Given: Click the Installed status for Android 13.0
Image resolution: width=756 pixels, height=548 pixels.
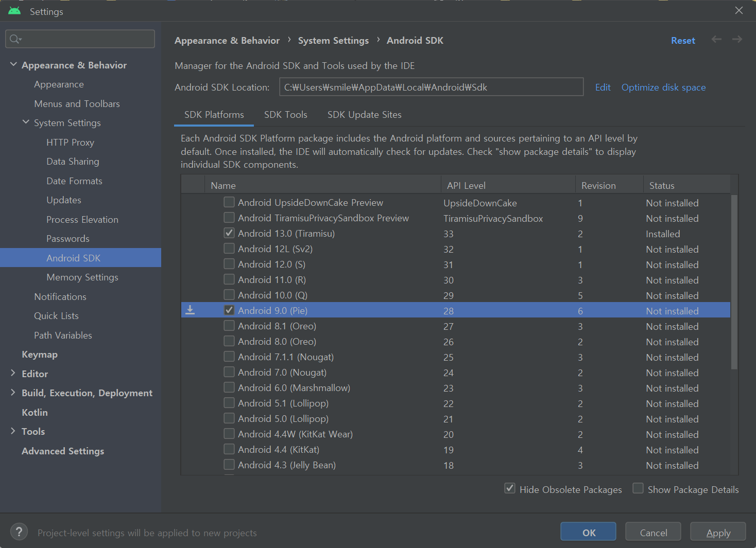Looking at the screenshot, I should [663, 234].
